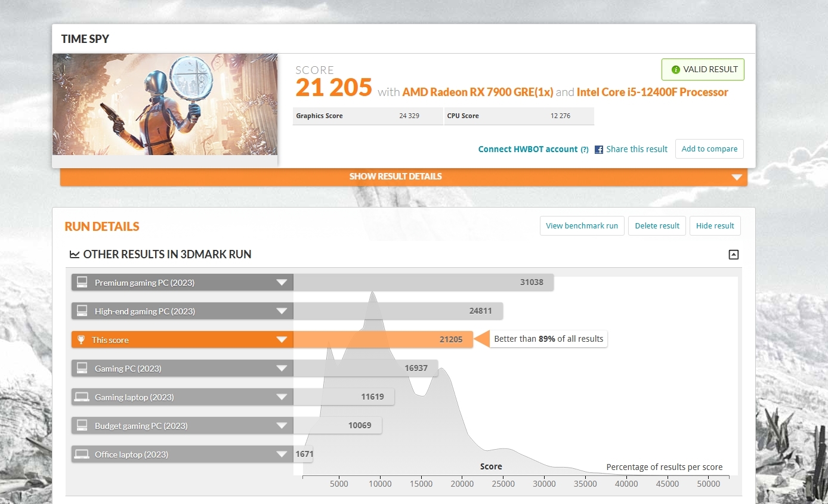Click the Percentage of results per score label

665,467
